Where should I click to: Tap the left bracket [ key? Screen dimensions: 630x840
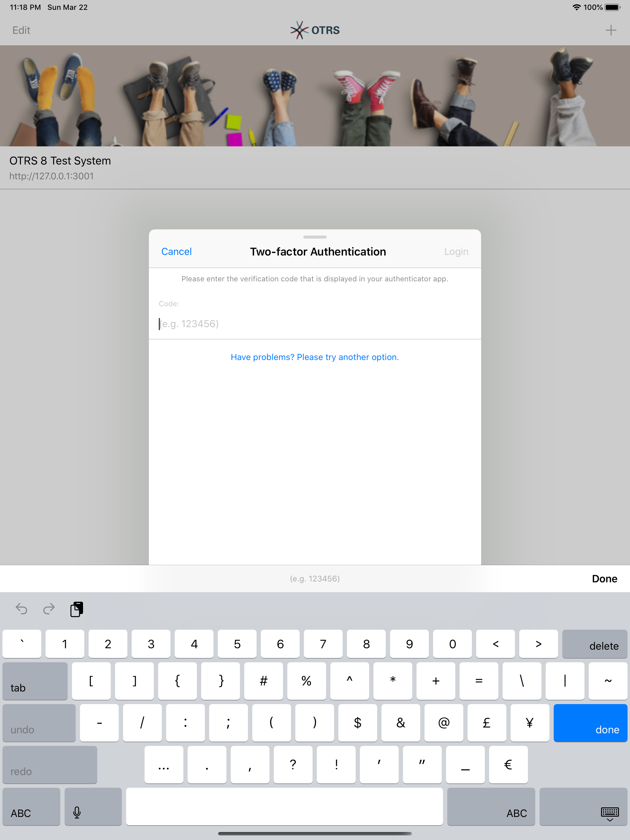[x=91, y=681]
